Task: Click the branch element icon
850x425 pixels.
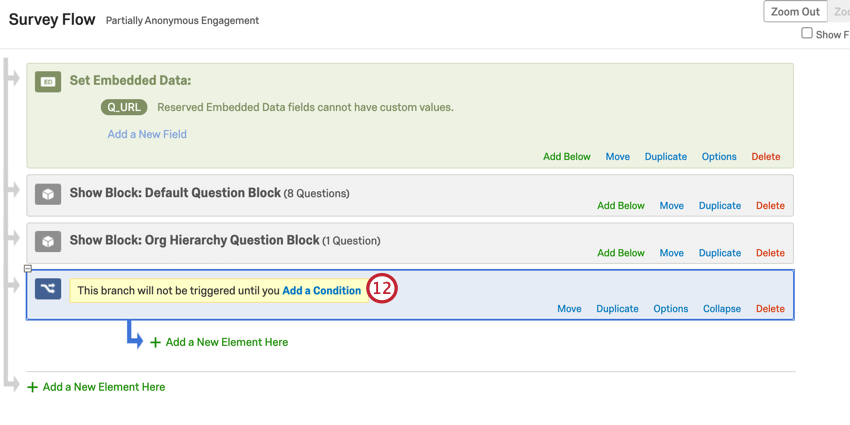Action: coord(48,289)
